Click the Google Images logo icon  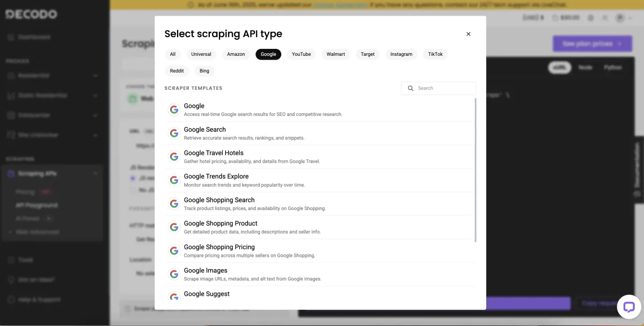[x=174, y=274]
